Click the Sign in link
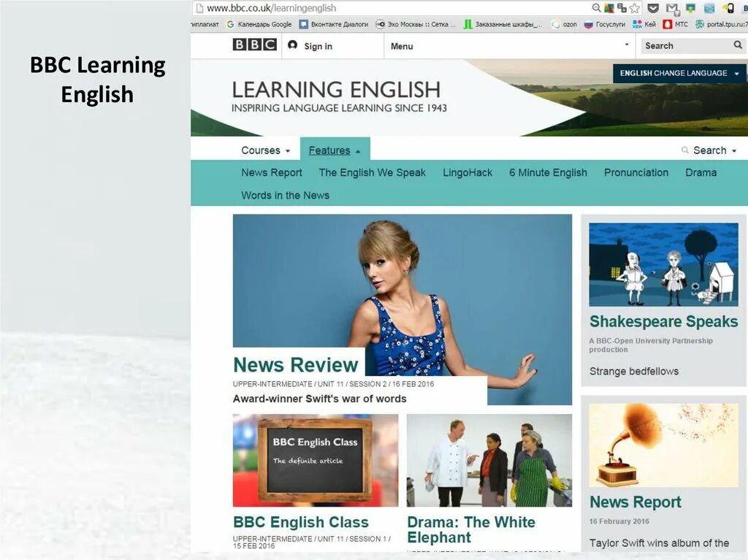Screen dimensions: 748x560 point(318,46)
